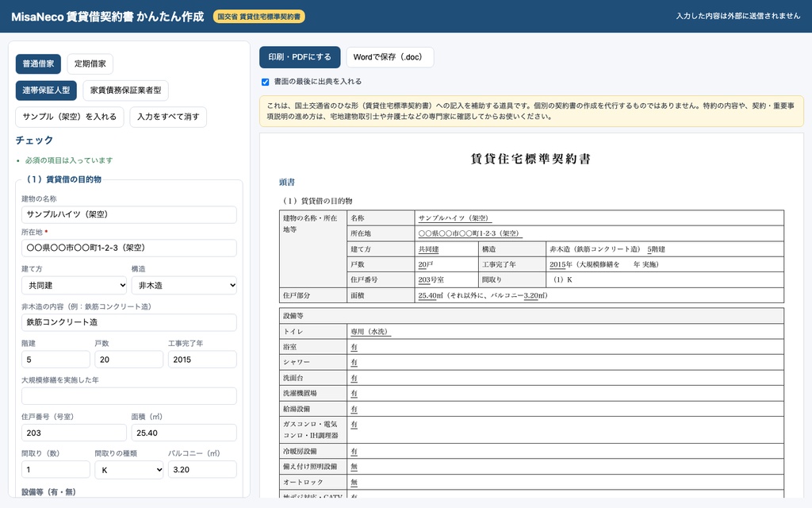Image resolution: width=812 pixels, height=508 pixels.
Task: Select the 普通借家 contract type
Action: (38, 63)
